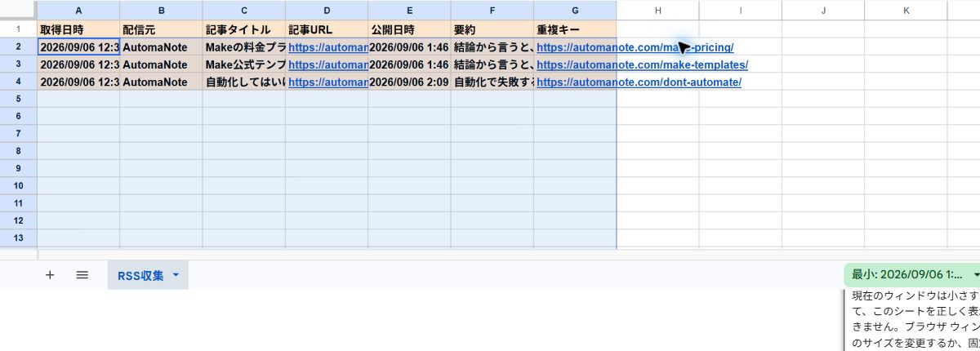Viewport: 980px width, 351px height.
Task: Select column J header
Action: [823, 10]
